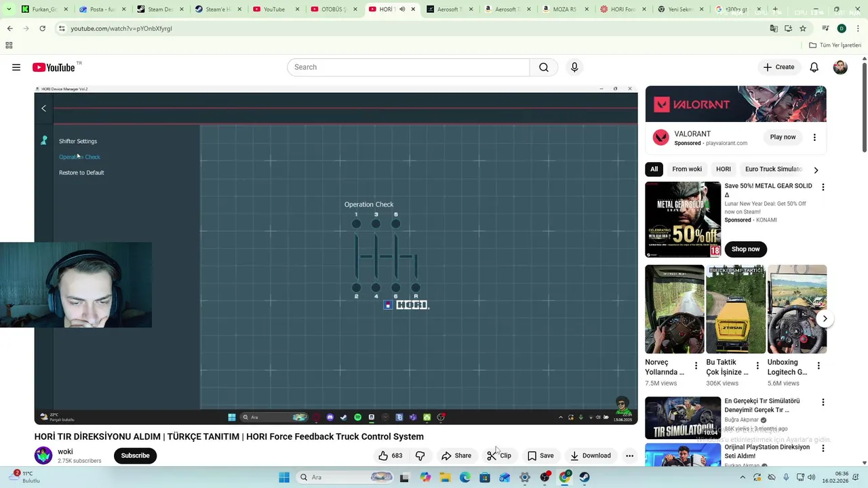Image resolution: width=868 pixels, height=488 pixels.
Task: Open Chrome profile D icon
Action: point(842,28)
